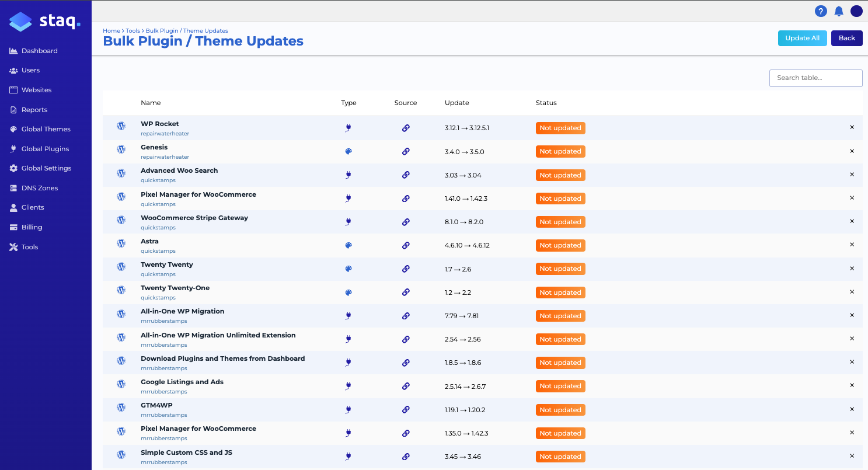Open Tools in the sidebar
Viewport: 868px width, 470px height.
(x=23, y=247)
